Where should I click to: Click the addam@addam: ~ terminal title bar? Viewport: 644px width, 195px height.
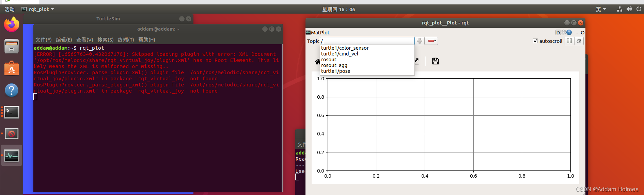click(158, 29)
